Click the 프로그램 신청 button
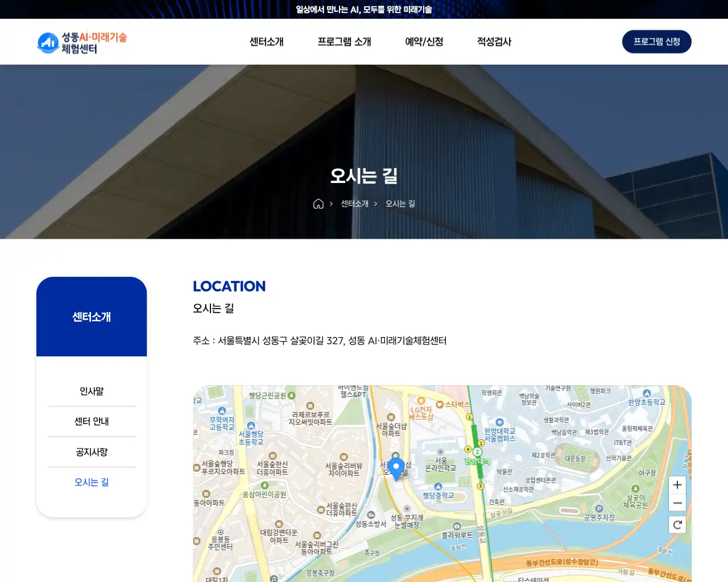Image resolution: width=728 pixels, height=582 pixels. pos(656,41)
